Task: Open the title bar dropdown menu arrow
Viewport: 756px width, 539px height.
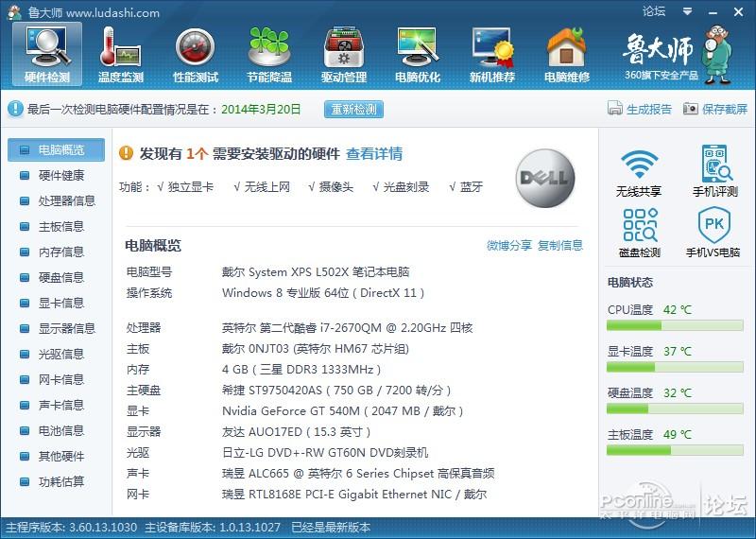Action: [688, 11]
